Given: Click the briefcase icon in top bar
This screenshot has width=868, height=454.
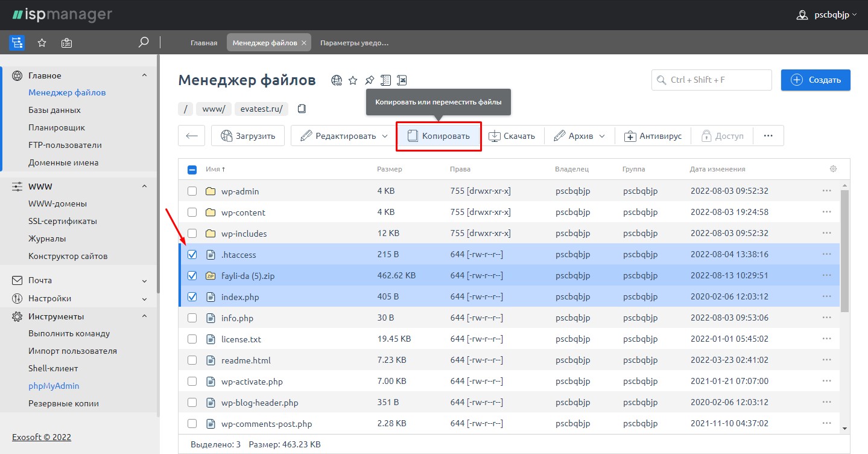Looking at the screenshot, I should click(x=67, y=43).
